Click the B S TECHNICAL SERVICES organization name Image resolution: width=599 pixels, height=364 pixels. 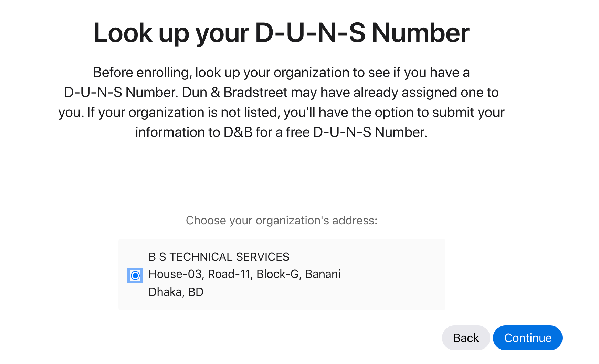219,257
